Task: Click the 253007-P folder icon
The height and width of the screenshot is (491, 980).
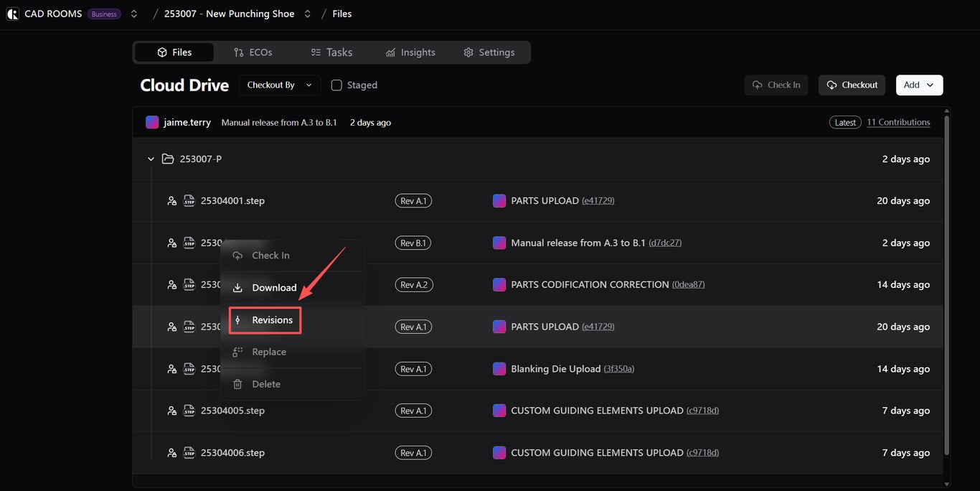Action: tap(168, 159)
